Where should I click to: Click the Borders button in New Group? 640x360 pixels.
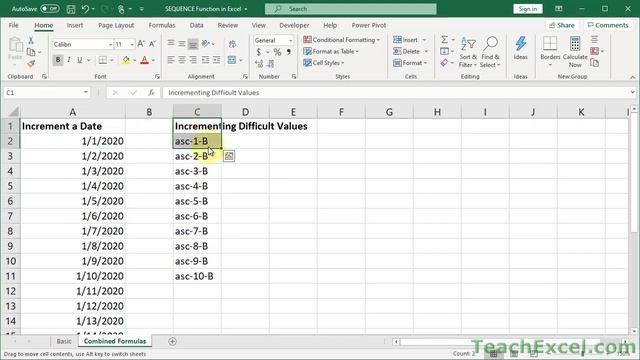(550, 51)
